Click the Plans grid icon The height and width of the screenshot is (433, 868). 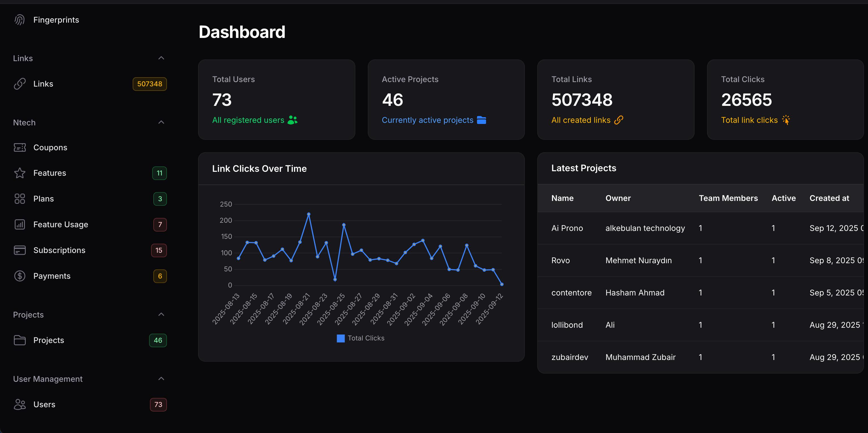coord(20,198)
